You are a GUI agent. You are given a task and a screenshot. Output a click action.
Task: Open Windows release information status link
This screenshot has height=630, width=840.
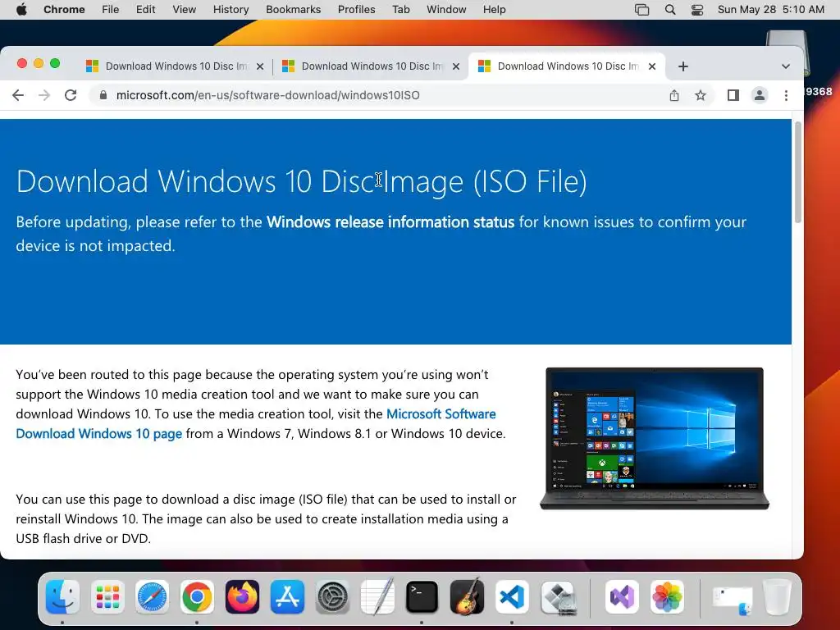(390, 222)
